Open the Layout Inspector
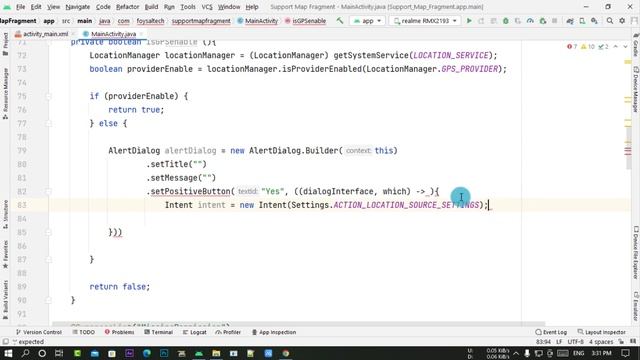640x360 pixels. [x=602, y=332]
